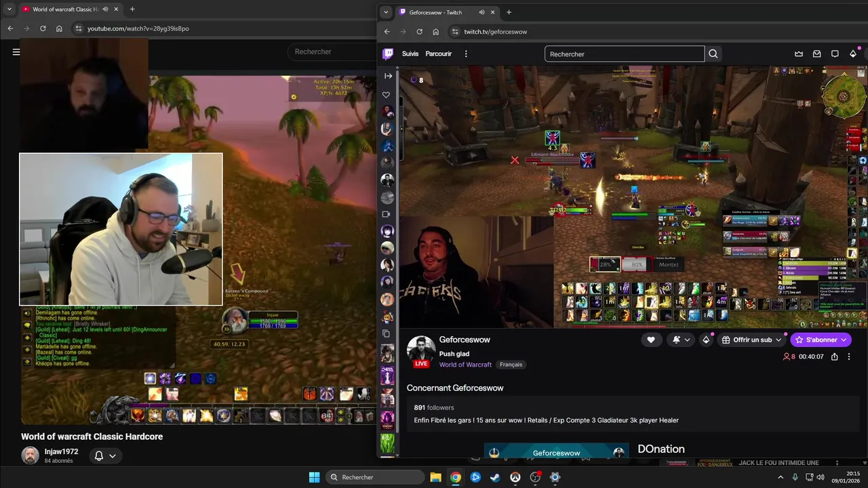The image size is (868, 488).
Task: Open the Twitch notifications inbox icon
Action: (x=817, y=54)
